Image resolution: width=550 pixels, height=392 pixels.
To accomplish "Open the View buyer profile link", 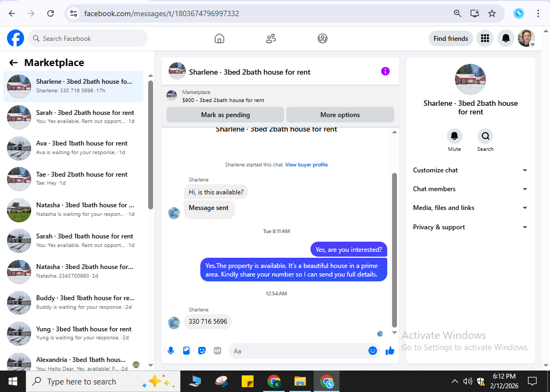I will (306, 164).
